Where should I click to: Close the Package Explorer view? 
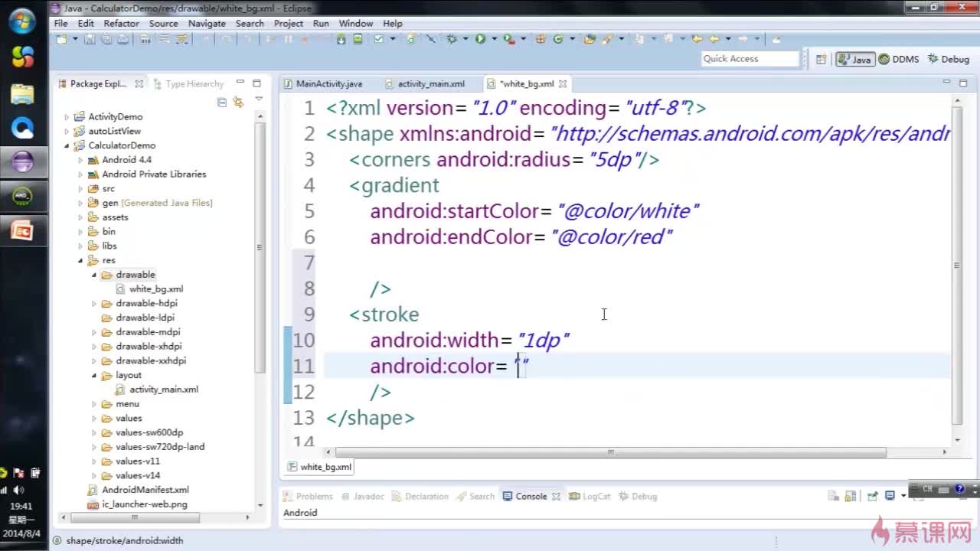[139, 84]
